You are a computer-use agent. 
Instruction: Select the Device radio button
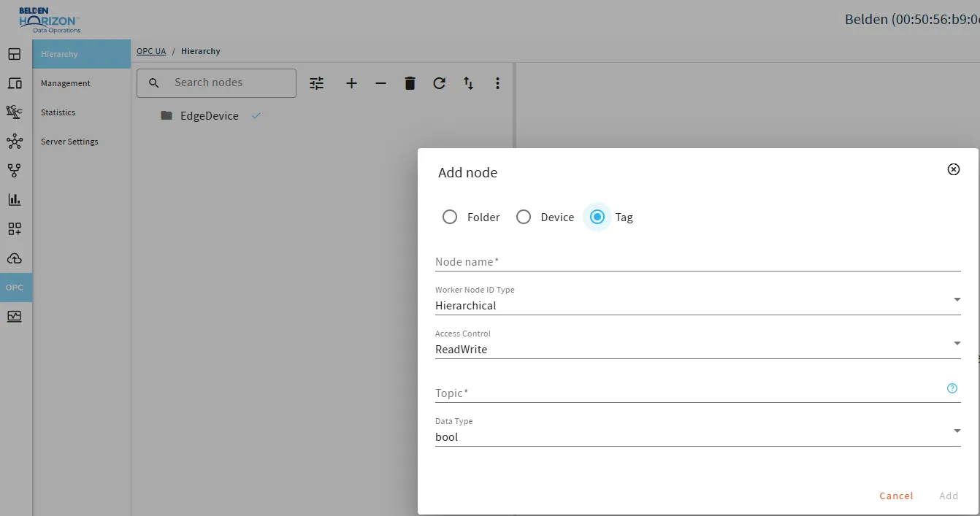[x=524, y=217]
